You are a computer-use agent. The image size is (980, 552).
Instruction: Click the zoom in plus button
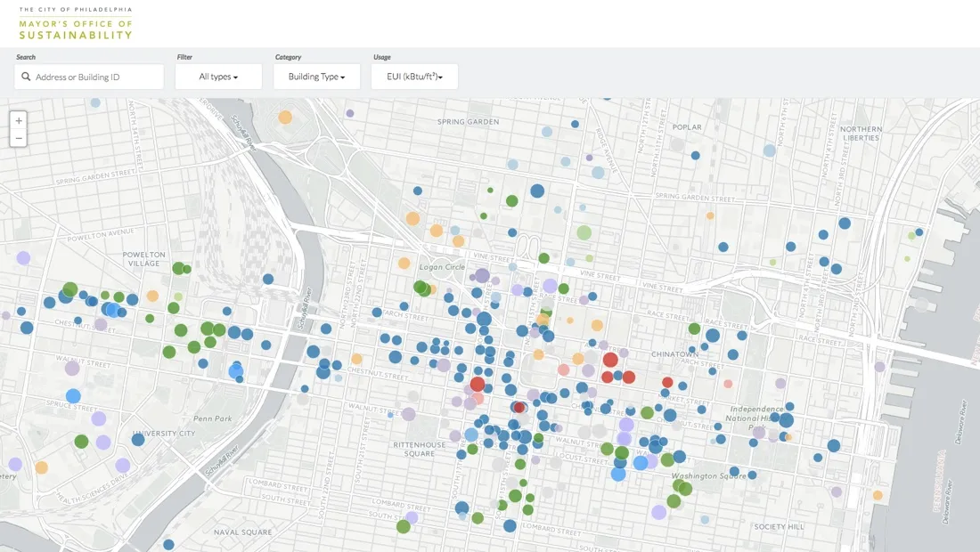(19, 120)
